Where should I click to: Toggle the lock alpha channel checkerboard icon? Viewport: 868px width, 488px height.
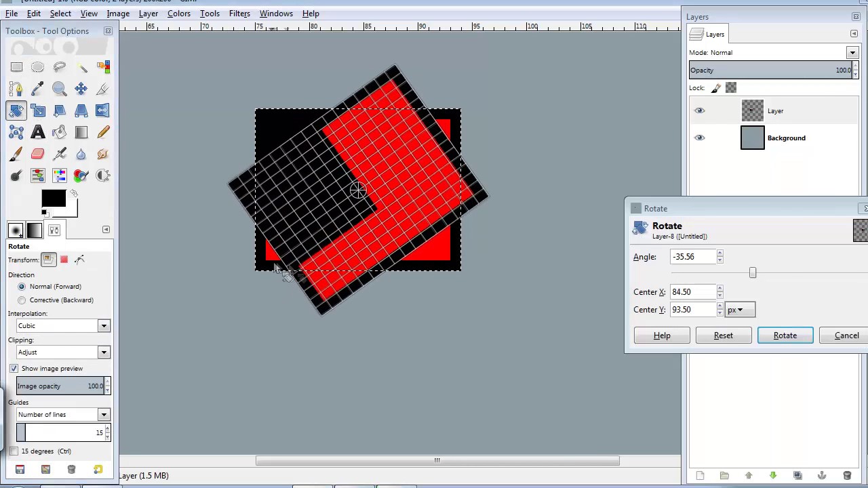731,88
